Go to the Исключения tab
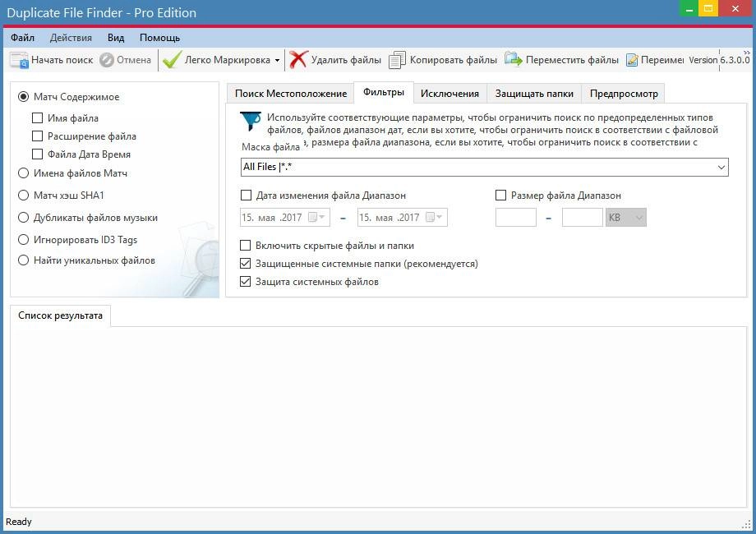This screenshot has height=534, width=756. point(449,94)
